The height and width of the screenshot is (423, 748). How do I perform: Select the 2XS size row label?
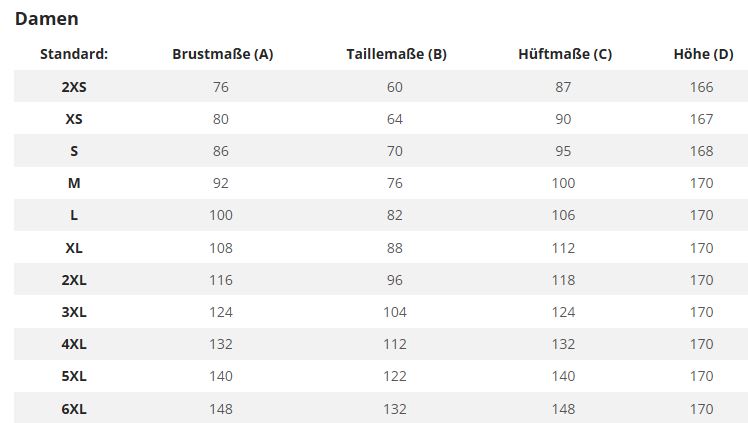click(x=74, y=87)
